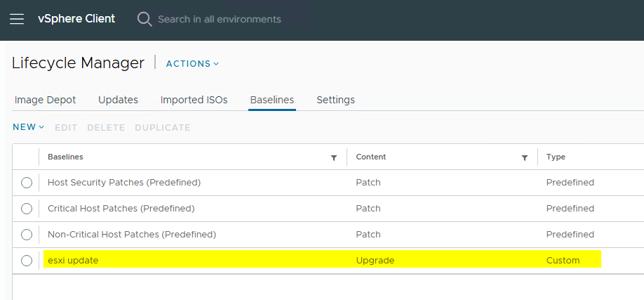Image resolution: width=644 pixels, height=300 pixels.
Task: Click the EDIT baseline button
Action: (66, 127)
